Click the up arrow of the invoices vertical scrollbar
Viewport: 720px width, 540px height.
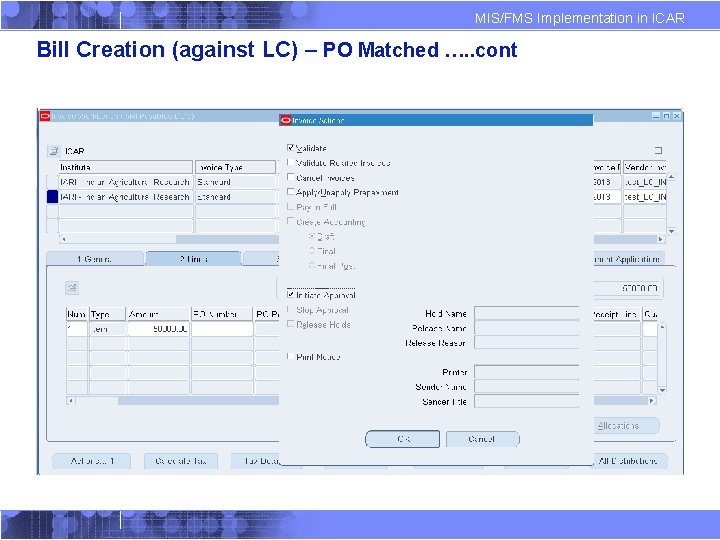[671, 176]
